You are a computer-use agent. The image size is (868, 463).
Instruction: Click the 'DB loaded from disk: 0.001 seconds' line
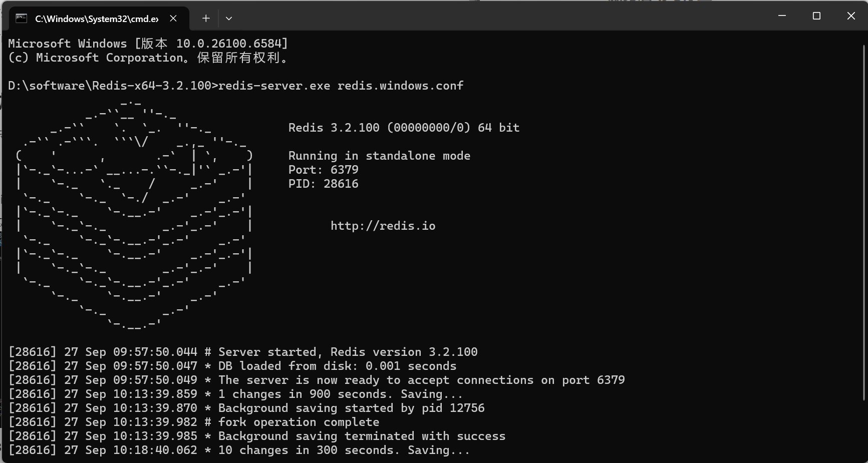(232, 366)
